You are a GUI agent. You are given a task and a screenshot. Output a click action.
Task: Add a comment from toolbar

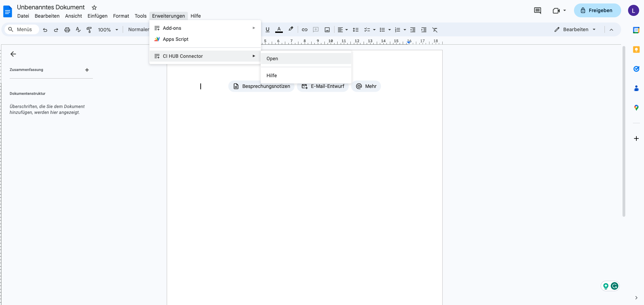(x=316, y=30)
